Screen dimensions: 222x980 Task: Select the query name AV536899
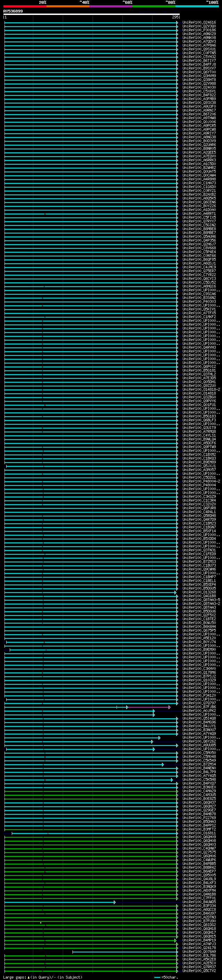click(13, 11)
